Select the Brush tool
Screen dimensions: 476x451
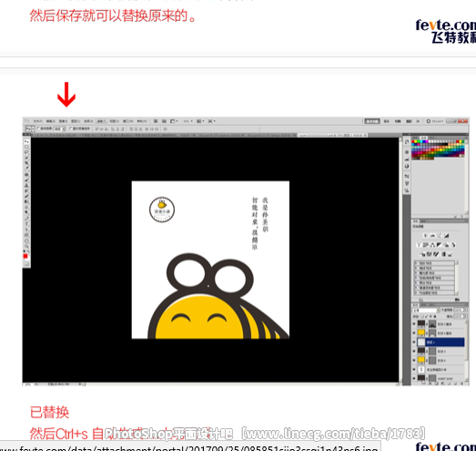(26, 179)
